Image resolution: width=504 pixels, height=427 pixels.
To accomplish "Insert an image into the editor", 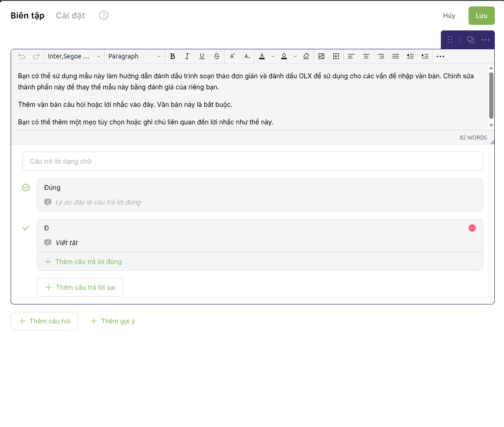I will click(321, 57).
